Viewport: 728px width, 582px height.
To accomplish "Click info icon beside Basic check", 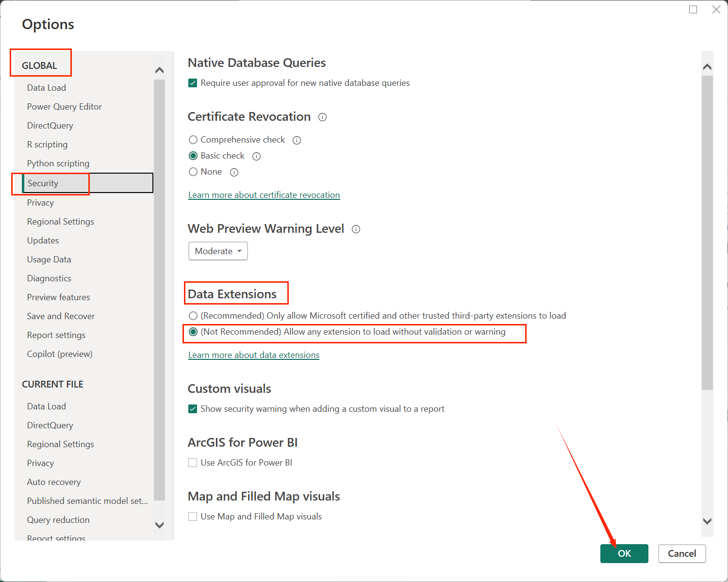I will click(257, 156).
